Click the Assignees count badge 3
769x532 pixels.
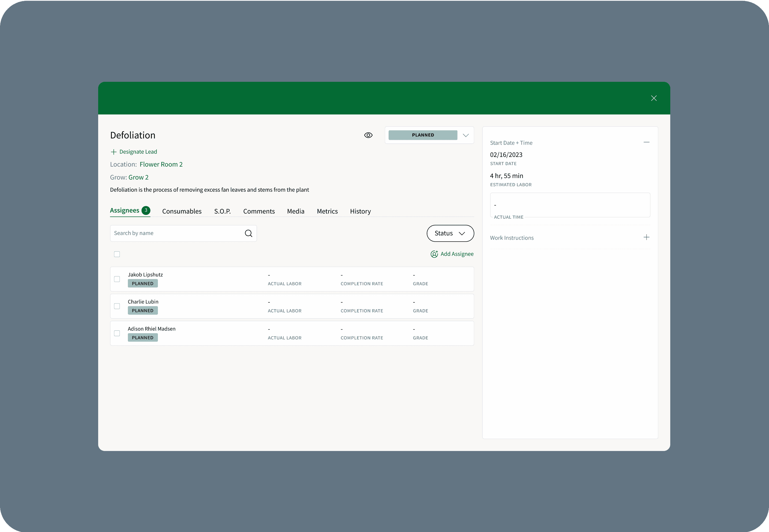click(x=146, y=210)
